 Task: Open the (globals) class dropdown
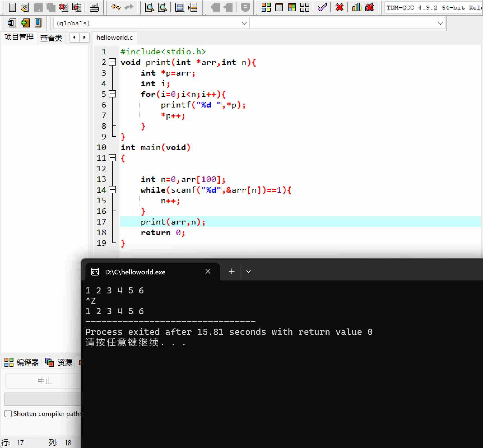(x=151, y=23)
